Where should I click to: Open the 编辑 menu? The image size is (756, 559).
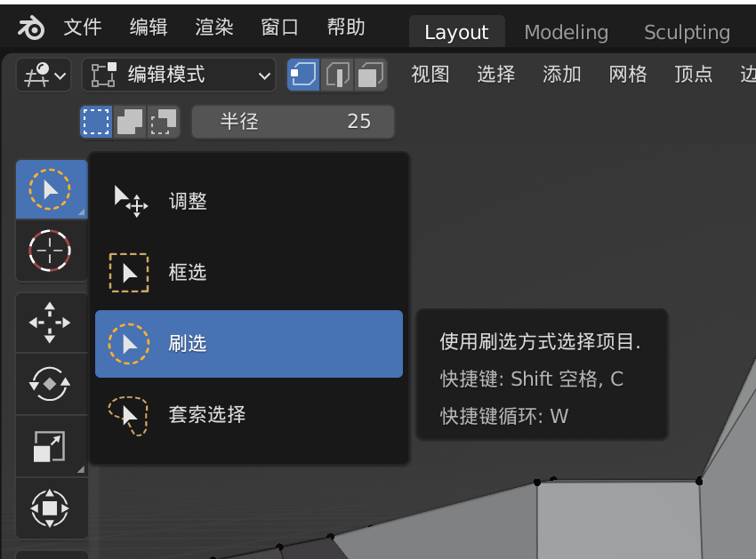(149, 27)
